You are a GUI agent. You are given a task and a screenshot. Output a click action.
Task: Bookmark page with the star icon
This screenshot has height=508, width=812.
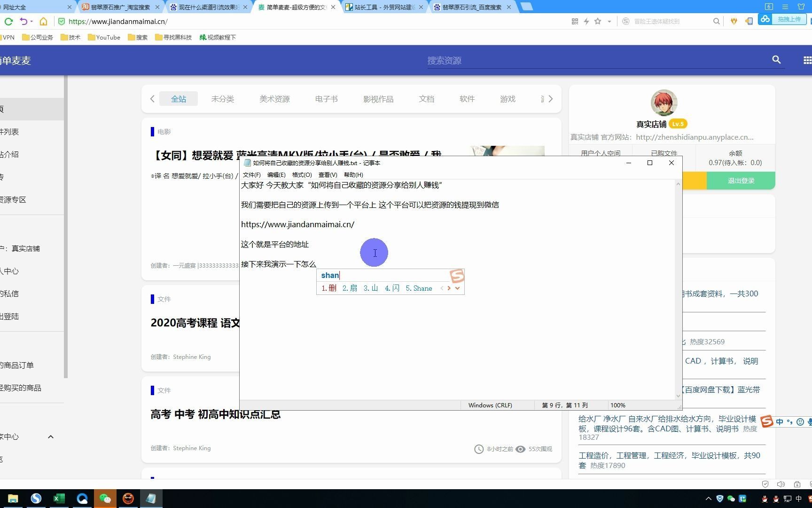point(598,21)
